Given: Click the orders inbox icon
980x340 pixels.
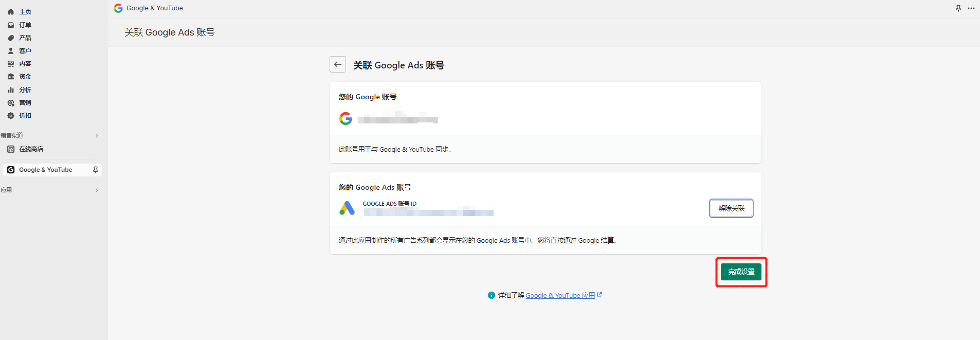Looking at the screenshot, I should 11,25.
